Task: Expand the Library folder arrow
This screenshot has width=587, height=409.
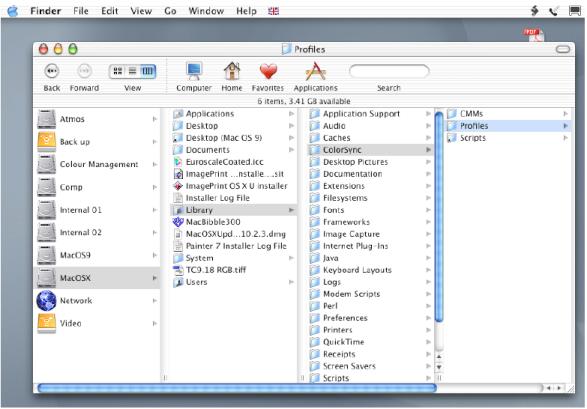Action: [x=291, y=210]
